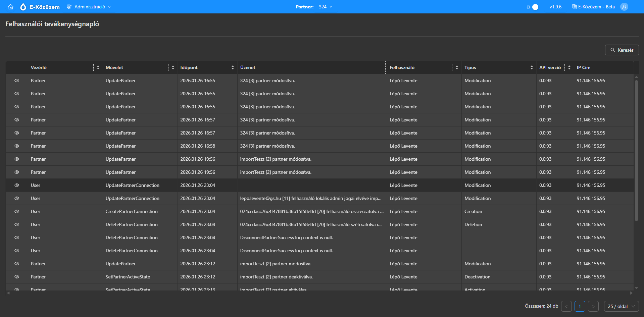Open the 25 / oldal page size dropdown

[621, 306]
